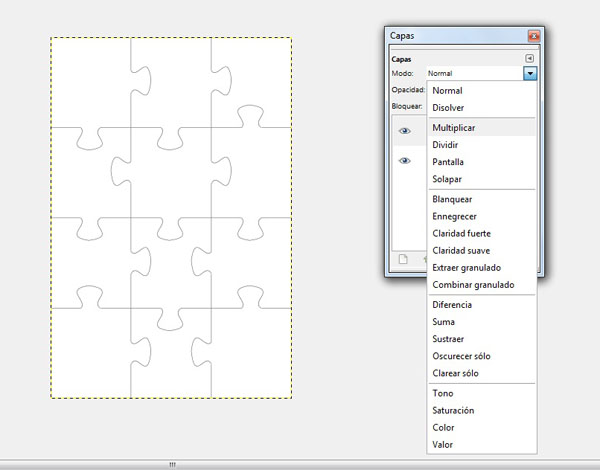
Task: Select Claridad suave mode
Action: [482, 251]
